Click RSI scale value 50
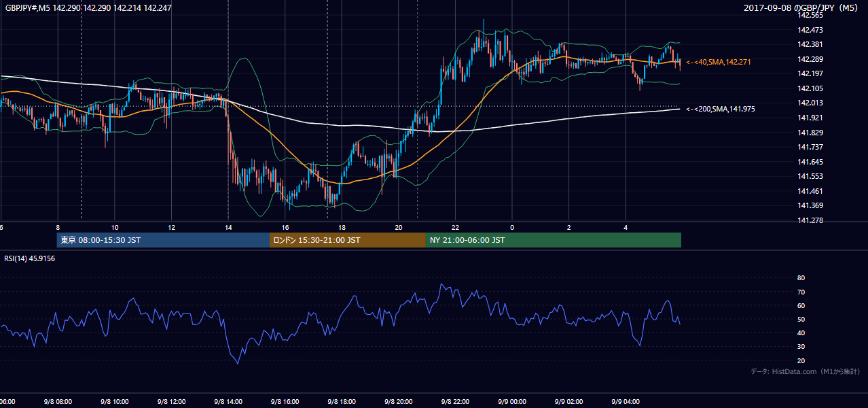 tap(801, 319)
